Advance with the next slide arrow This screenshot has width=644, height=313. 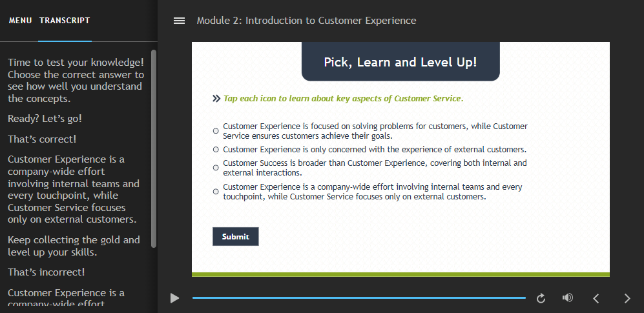tap(627, 298)
